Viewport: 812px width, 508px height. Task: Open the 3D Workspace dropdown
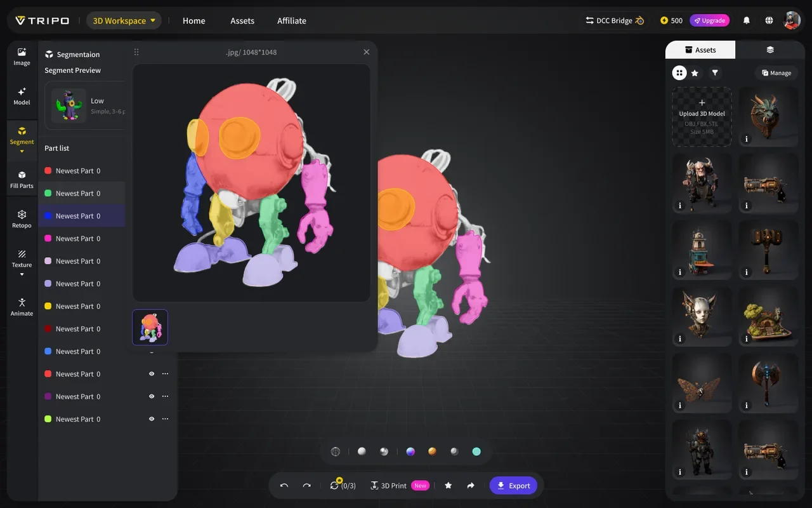pos(124,20)
